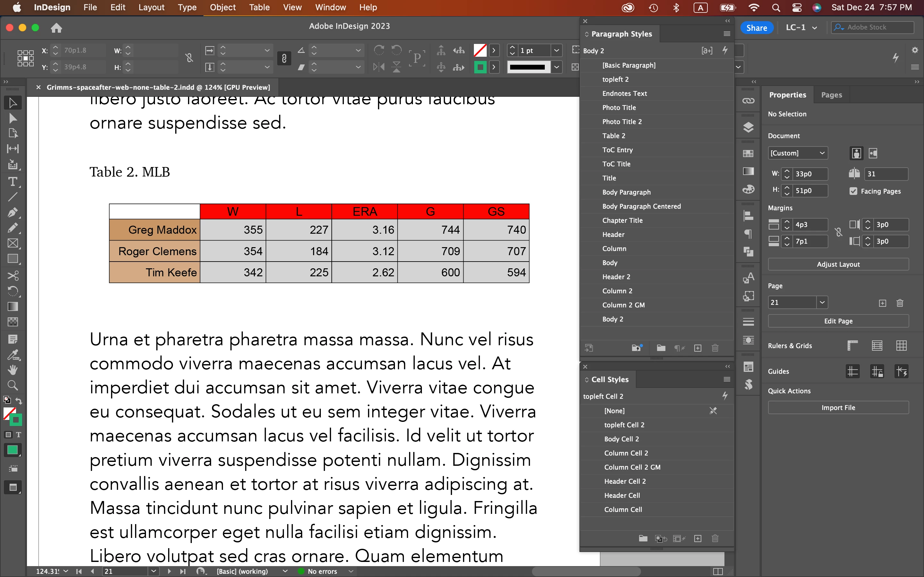The image size is (924, 577).
Task: Click the home screen icon
Action: [56, 28]
